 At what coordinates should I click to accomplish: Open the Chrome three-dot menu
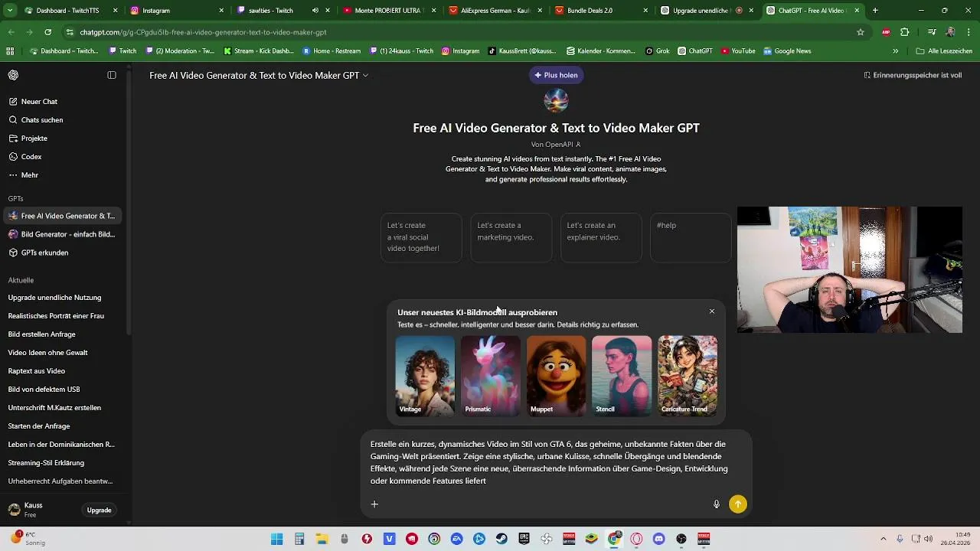point(967,32)
